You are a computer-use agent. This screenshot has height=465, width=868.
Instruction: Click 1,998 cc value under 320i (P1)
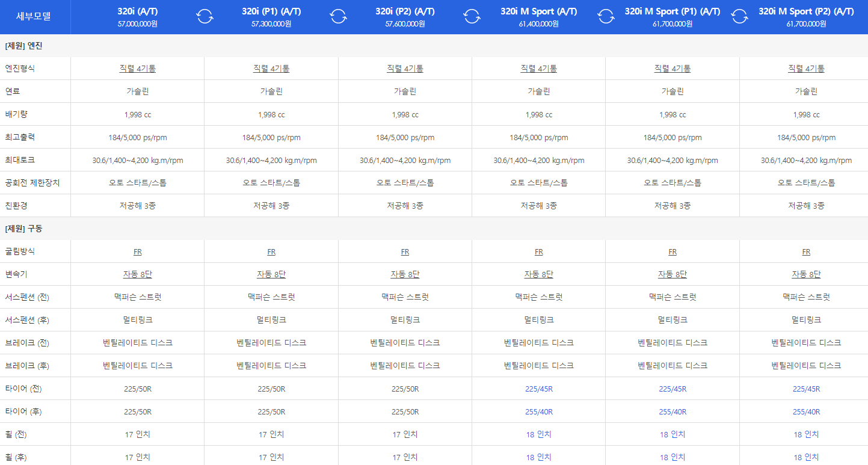point(271,115)
